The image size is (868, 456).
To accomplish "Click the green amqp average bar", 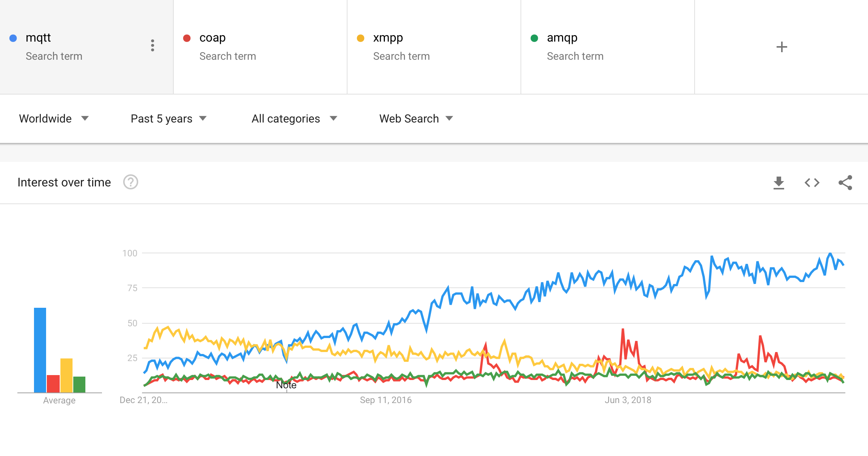I will 79,384.
